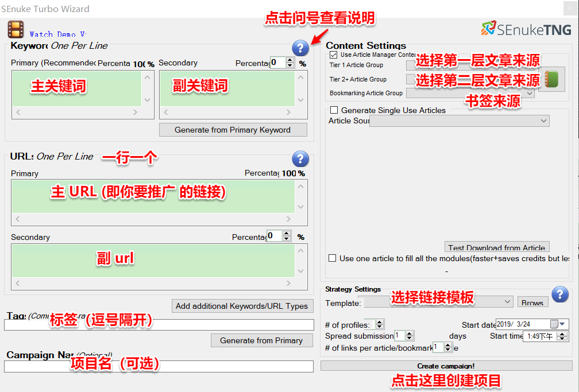This screenshot has height=392, width=579.
Task: Open the Template dropdown
Action: pos(439,302)
